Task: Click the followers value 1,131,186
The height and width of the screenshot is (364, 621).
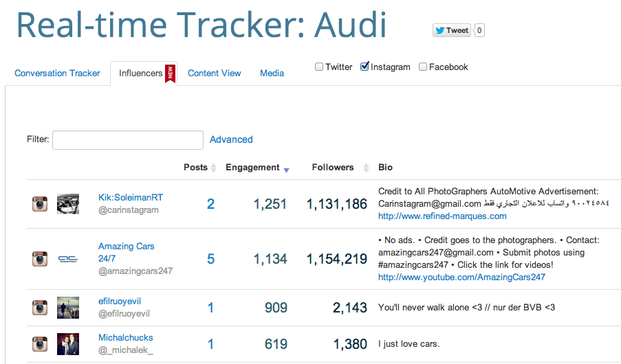Action: [337, 204]
